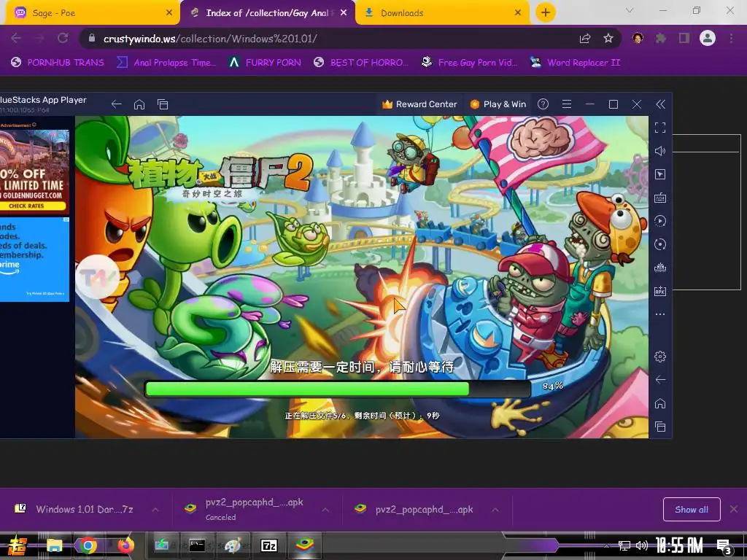Screen dimensions: 747x560
Task: Open a new tab with plus button
Action: 546,12
